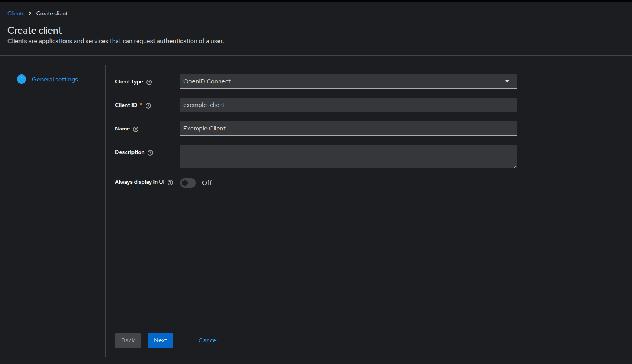632x364 pixels.
Task: Toggle the Off switch next to Always display in UI
Action: pyautogui.click(x=188, y=183)
